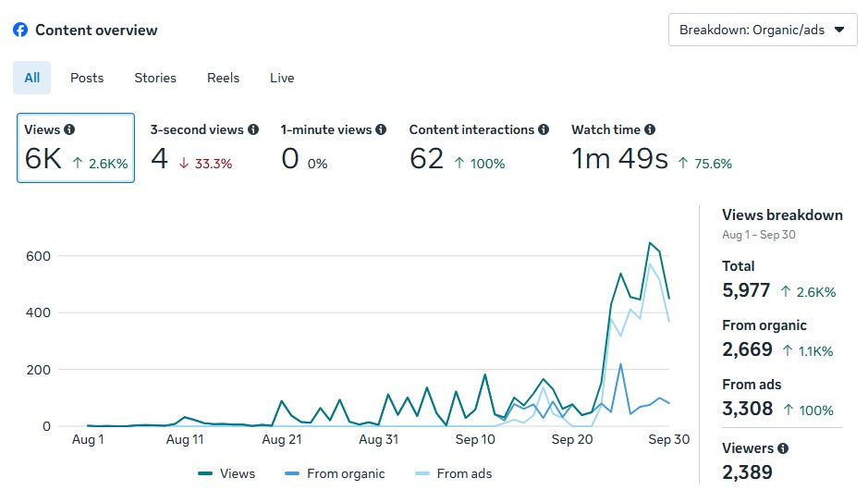The width and height of the screenshot is (868, 490).
Task: Toggle the From organic legend series
Action: click(336, 473)
